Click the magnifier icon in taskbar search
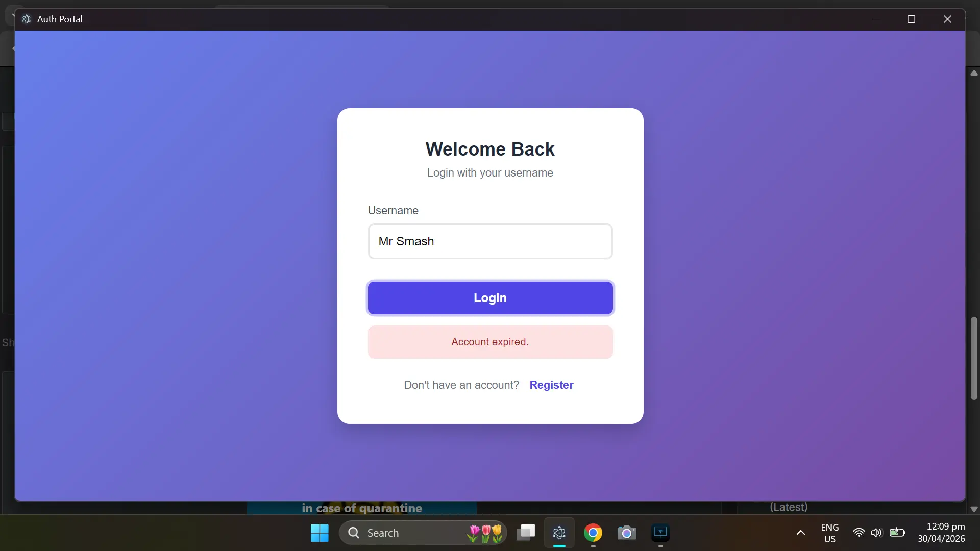980x551 pixels. (x=354, y=533)
